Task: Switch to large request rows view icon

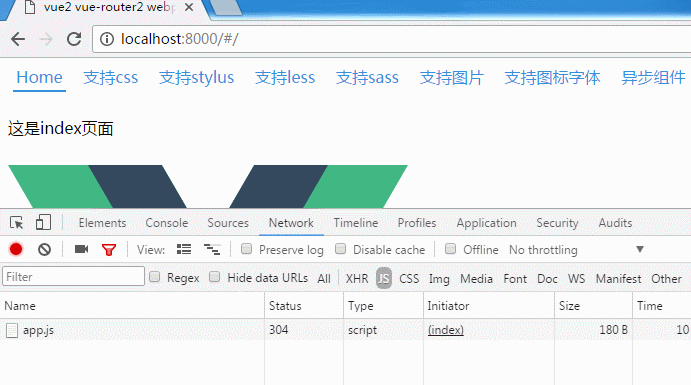Action: [184, 249]
